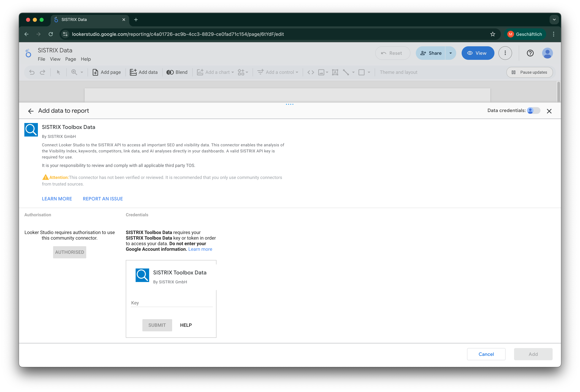Screen dimensions: 580x392
Task: Go back using Add data arrow
Action: [31, 111]
